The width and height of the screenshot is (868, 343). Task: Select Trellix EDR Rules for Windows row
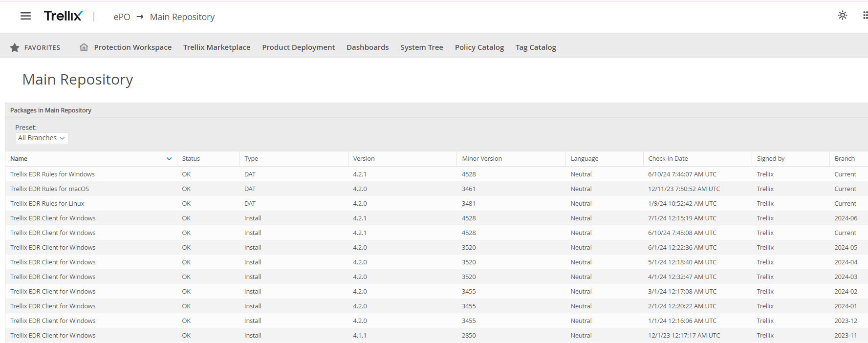(436, 174)
